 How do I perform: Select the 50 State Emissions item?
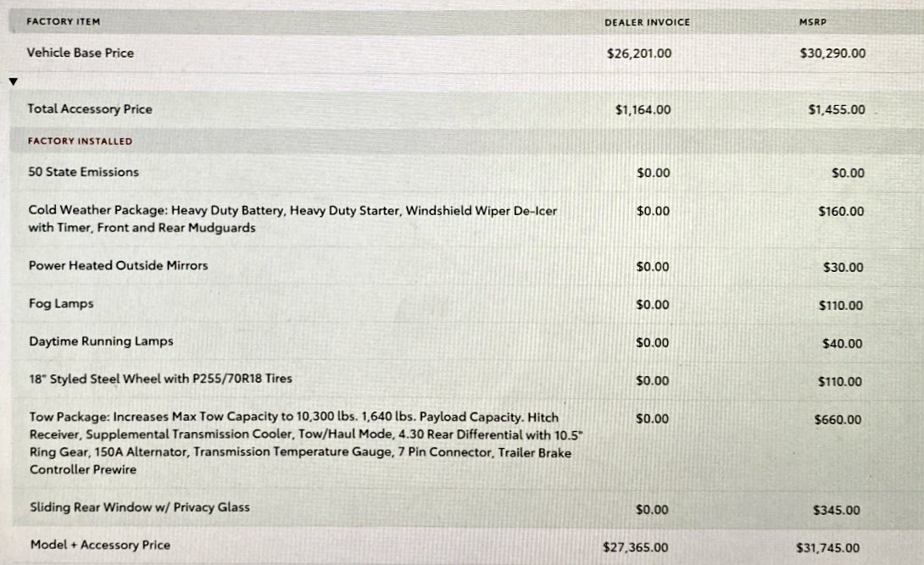(x=84, y=172)
